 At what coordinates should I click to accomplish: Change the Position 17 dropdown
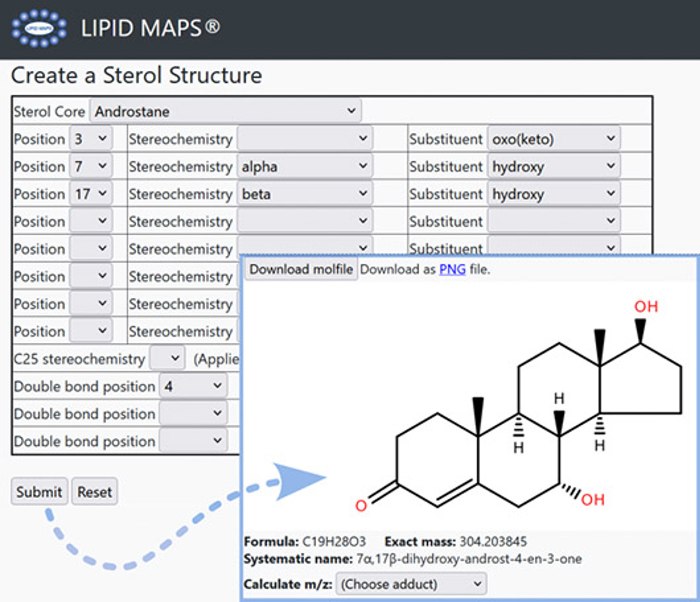point(90,194)
